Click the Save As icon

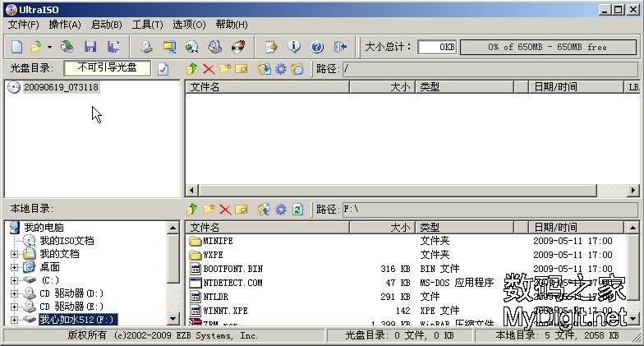[113, 47]
